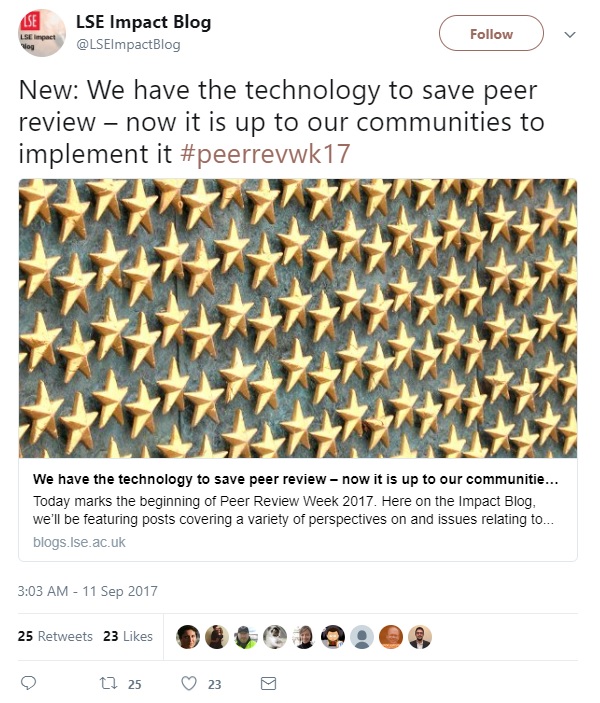Image resolution: width=600 pixels, height=703 pixels.
Task: Open the LSE Impact Blog display name
Action: point(143,22)
